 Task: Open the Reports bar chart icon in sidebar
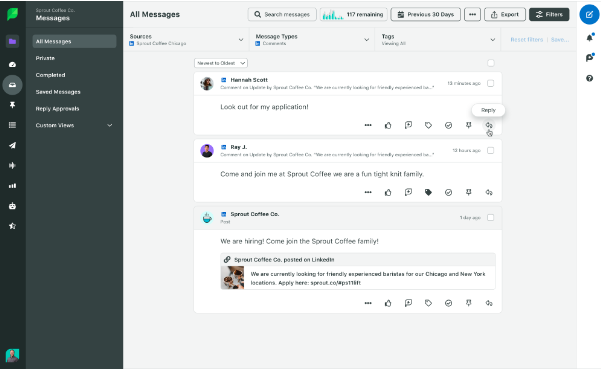(x=12, y=186)
